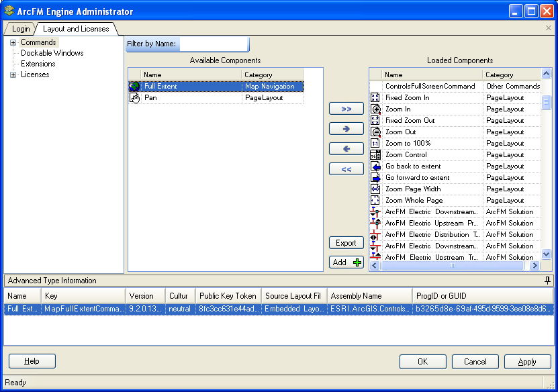Viewport: 558px width, 392px height.
Task: Expand the Licenses tree node
Action: pos(13,75)
